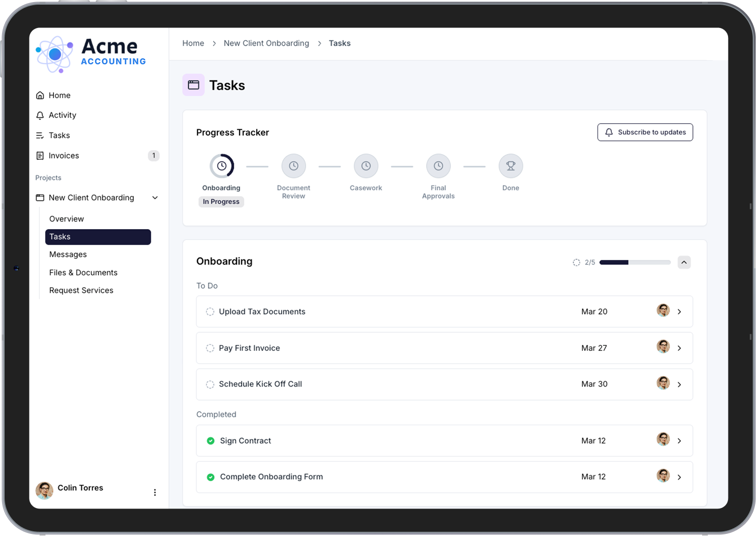Click the Projects sidebar section label
This screenshot has width=756, height=536.
(x=48, y=178)
